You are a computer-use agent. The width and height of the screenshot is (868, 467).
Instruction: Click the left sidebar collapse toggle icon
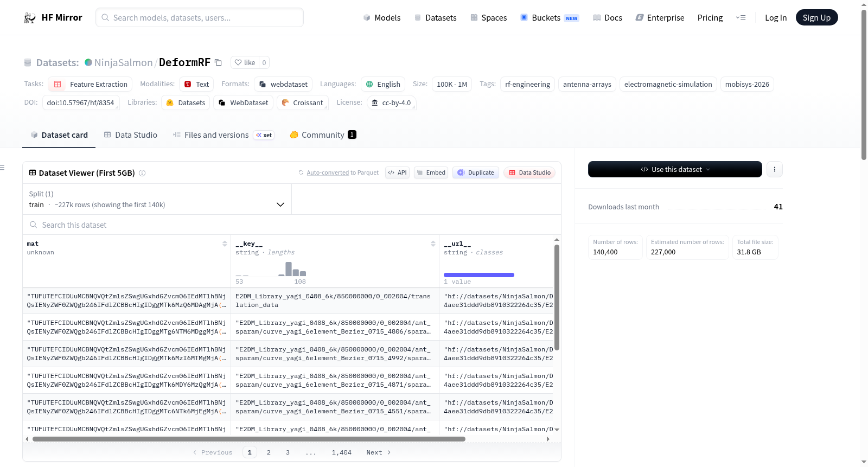click(x=3, y=168)
